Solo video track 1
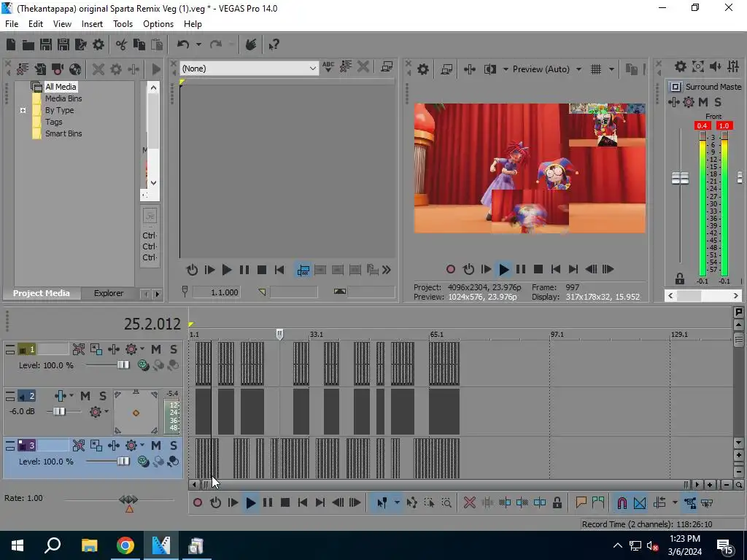The height and width of the screenshot is (560, 747). [x=174, y=349]
